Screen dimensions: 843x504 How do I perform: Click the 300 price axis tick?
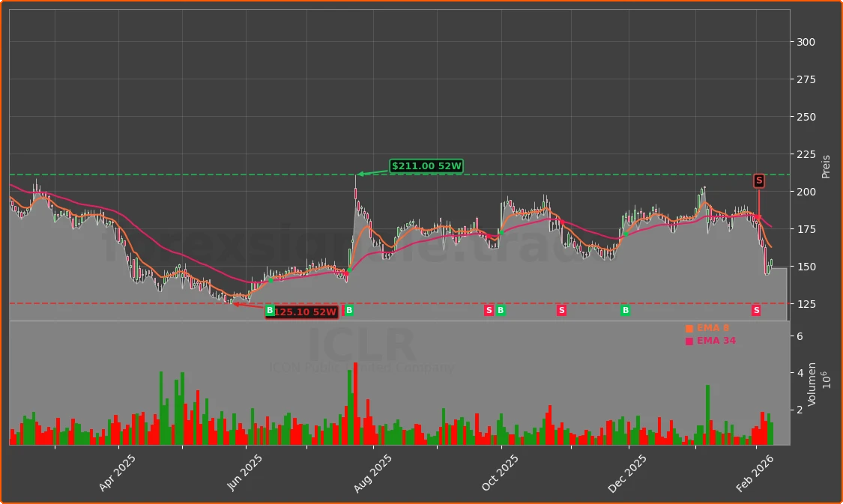click(806, 42)
